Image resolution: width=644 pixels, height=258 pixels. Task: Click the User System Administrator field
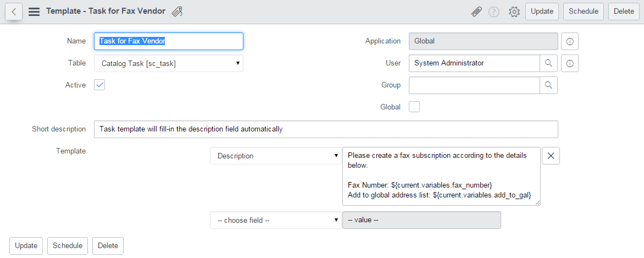[x=474, y=63]
